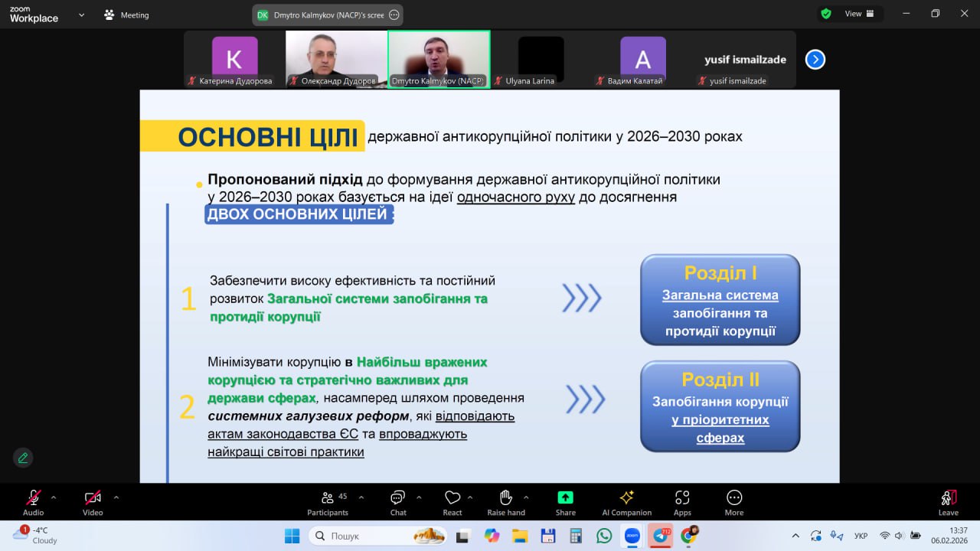The image size is (980, 551).
Task: Expand audio options arrow next to Audio
Action: tap(54, 497)
